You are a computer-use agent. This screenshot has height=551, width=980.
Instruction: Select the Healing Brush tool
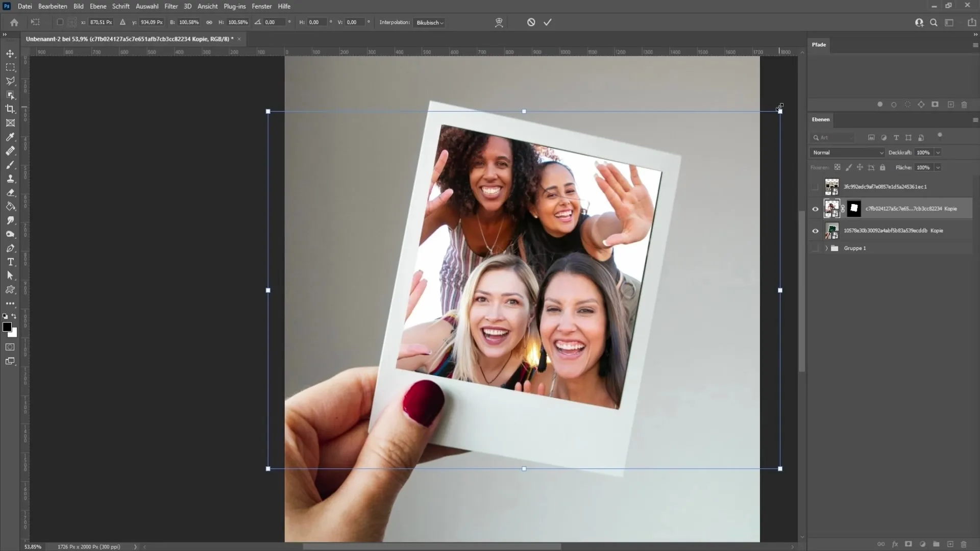10,151
